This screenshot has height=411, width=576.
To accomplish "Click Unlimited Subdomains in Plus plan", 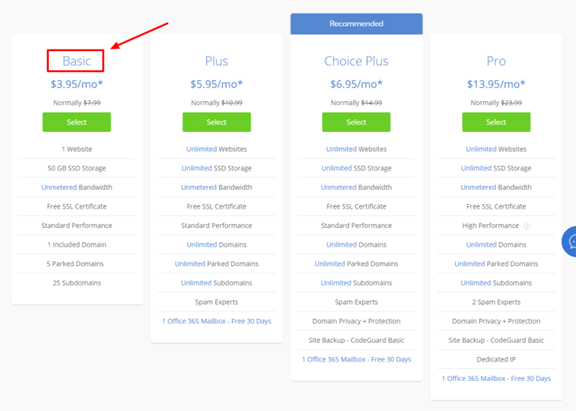I will click(216, 283).
